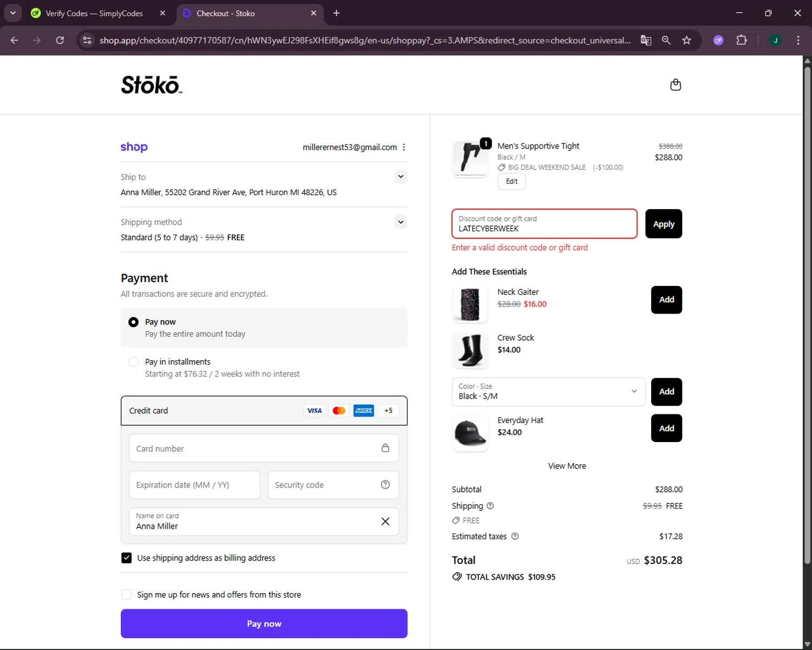Click the TOTAL SAVINGS $109.95 text
The image size is (812, 650).
pyautogui.click(x=510, y=577)
